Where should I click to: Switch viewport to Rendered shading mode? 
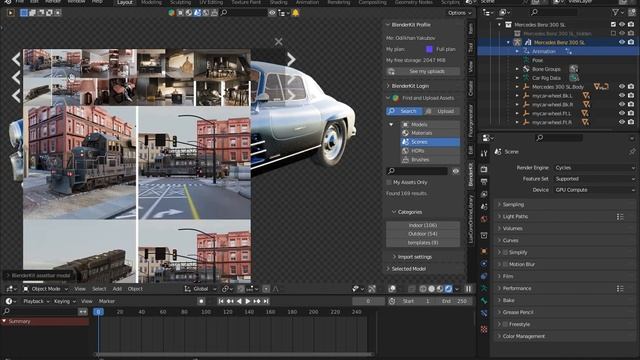(x=448, y=289)
